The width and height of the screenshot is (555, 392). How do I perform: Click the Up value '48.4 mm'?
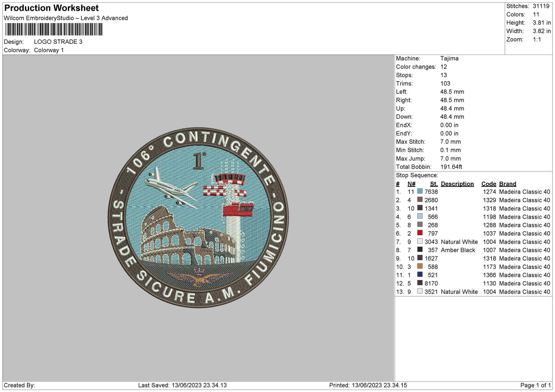pos(452,109)
